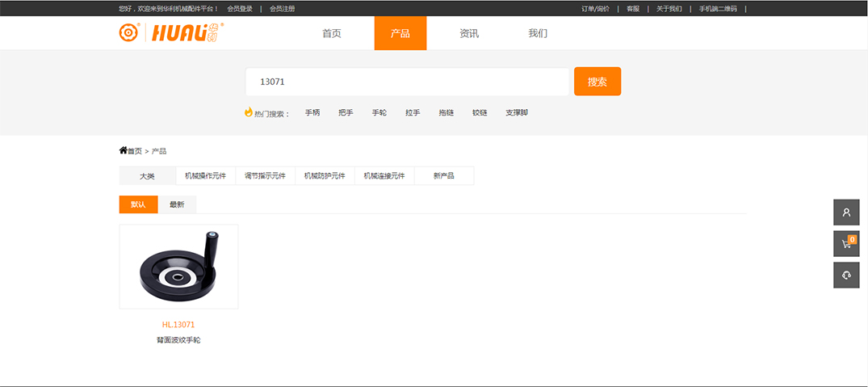Screen dimensions: 868x387
Task: Click the HL.13071 product link
Action: pos(178,325)
